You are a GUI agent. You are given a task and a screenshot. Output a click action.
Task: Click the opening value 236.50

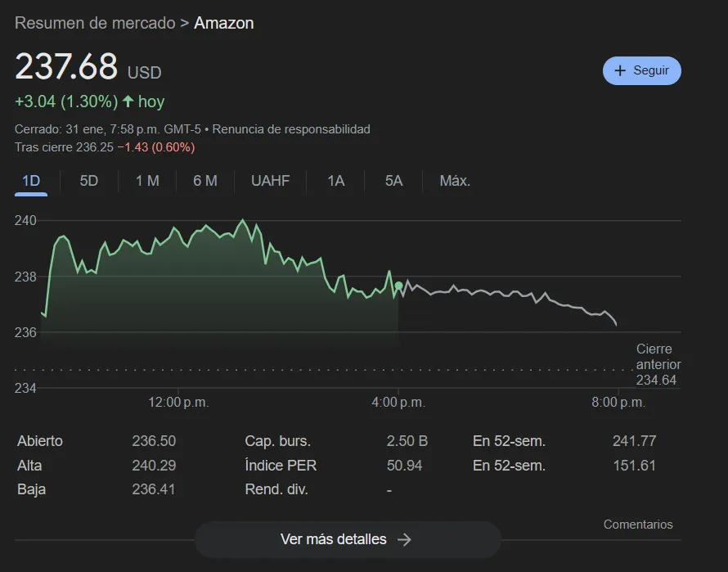tap(154, 441)
